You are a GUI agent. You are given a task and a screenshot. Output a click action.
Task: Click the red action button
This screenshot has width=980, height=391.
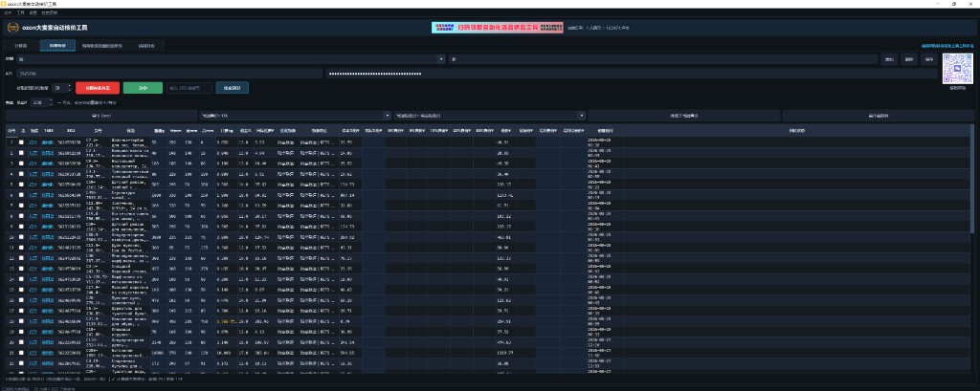(97, 88)
